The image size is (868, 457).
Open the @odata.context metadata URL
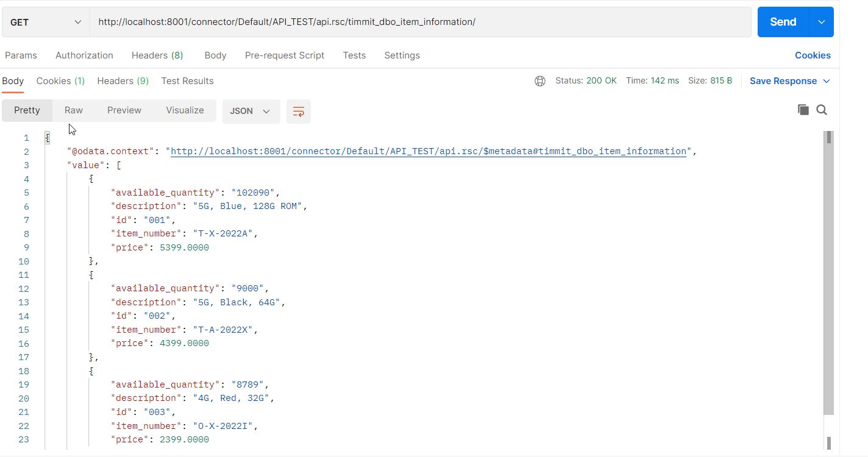pos(428,152)
